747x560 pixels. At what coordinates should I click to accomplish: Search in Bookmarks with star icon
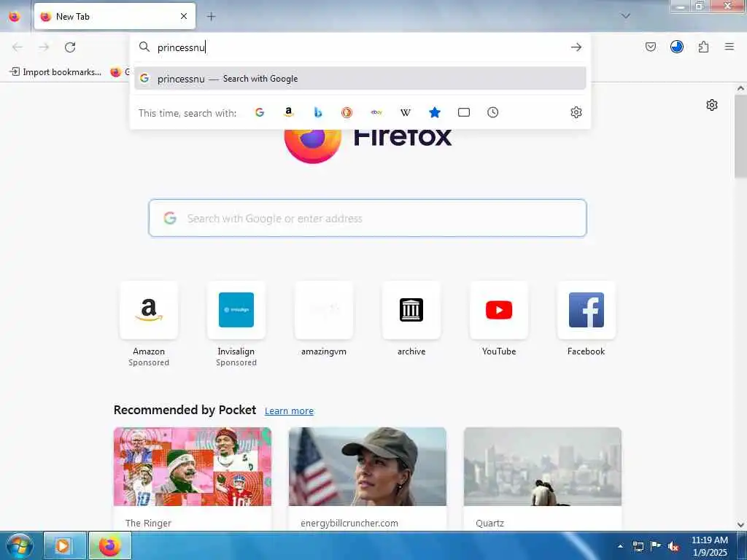(435, 112)
